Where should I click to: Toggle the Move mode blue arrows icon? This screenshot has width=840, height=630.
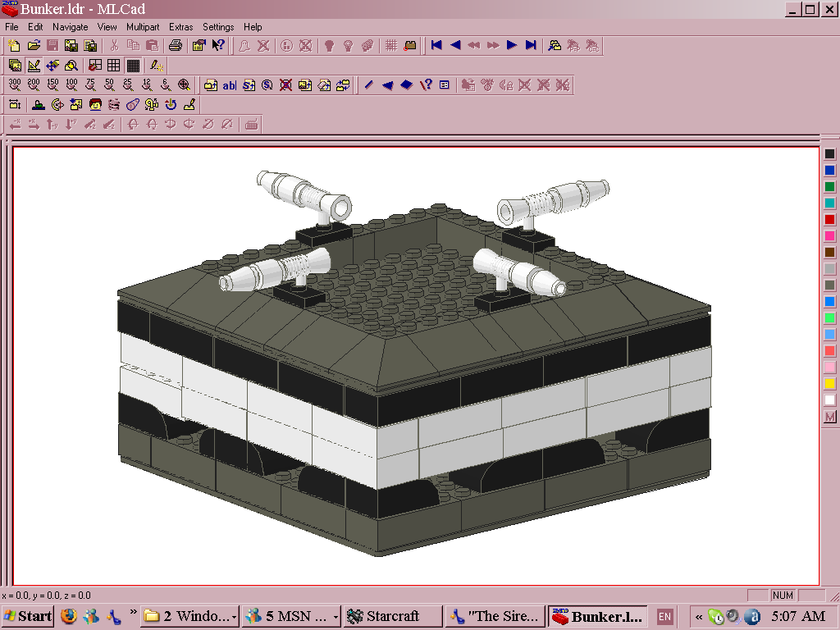point(52,66)
